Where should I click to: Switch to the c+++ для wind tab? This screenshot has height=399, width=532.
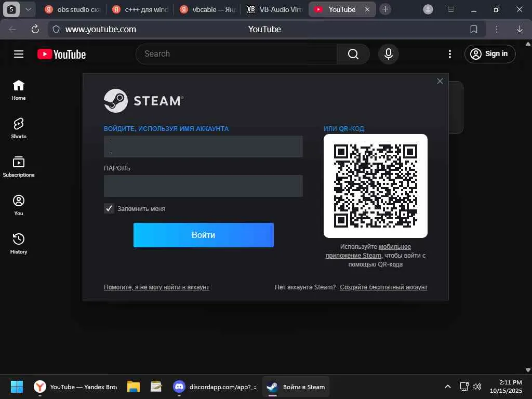pos(141,9)
